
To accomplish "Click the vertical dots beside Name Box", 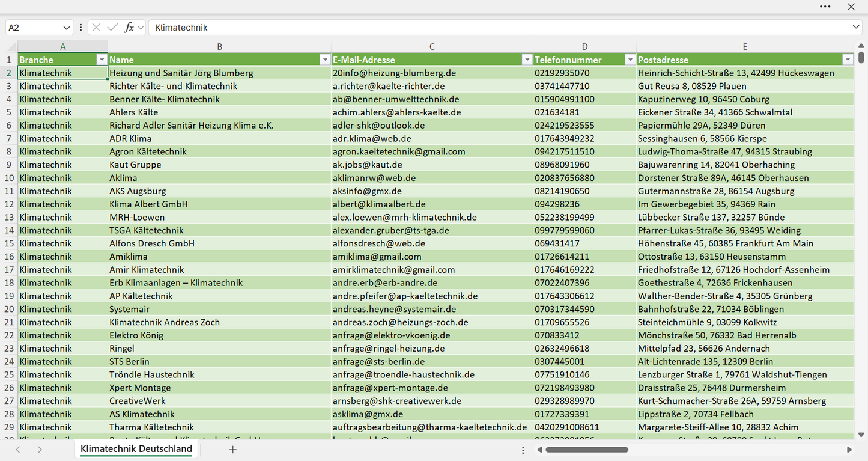I will pyautogui.click(x=80, y=28).
